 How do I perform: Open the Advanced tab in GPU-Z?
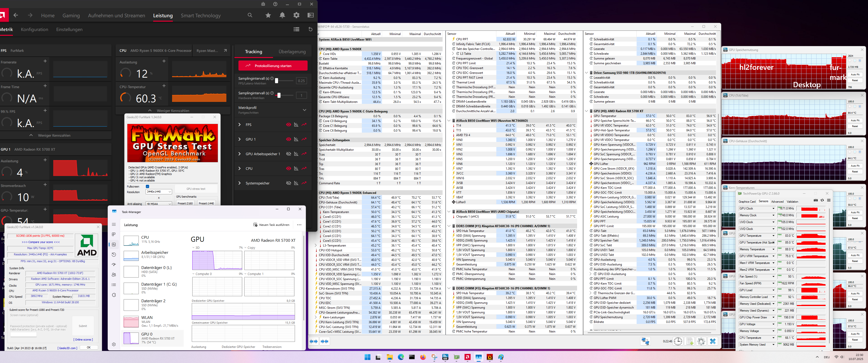coord(777,201)
